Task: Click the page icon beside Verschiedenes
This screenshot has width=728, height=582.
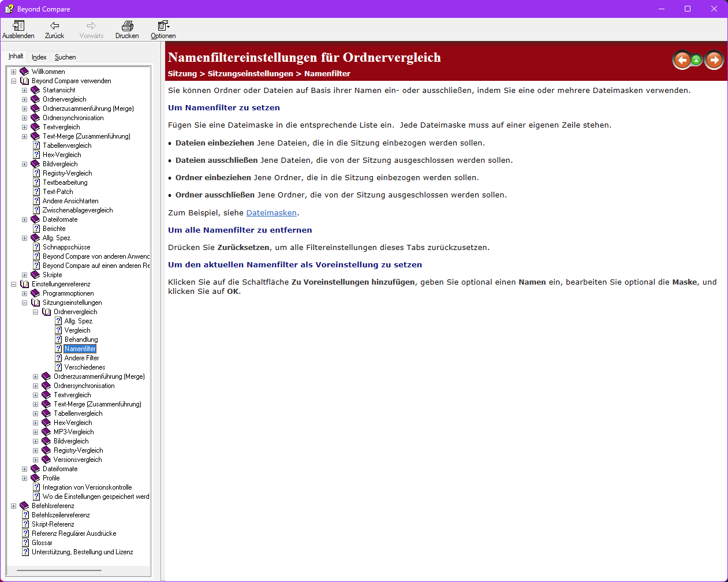Action: (x=58, y=367)
